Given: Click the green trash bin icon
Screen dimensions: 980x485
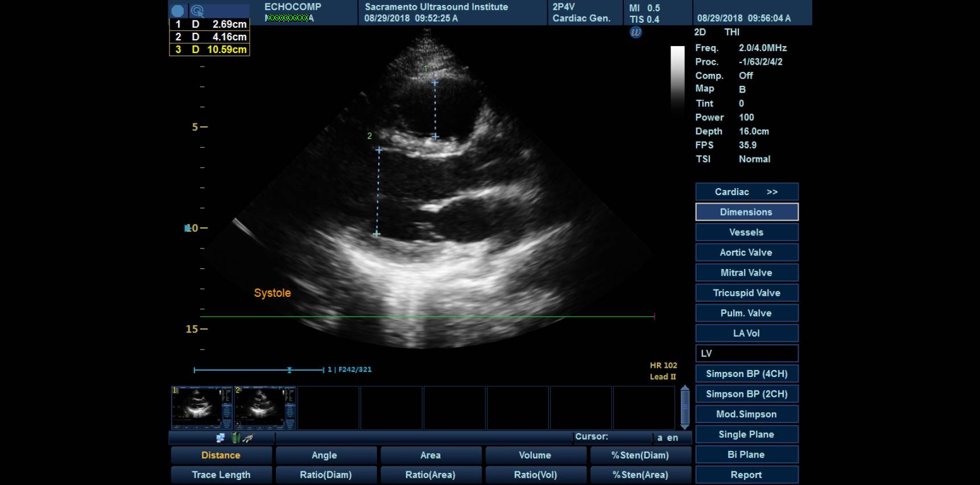Looking at the screenshot, I should 235,438.
